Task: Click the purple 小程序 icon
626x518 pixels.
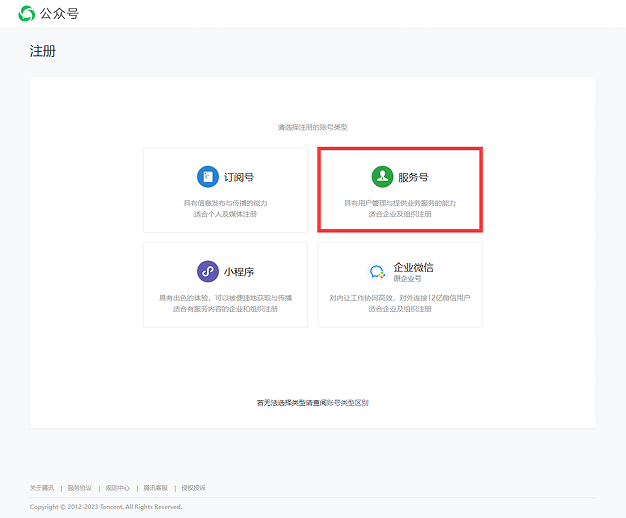Action: point(208,272)
